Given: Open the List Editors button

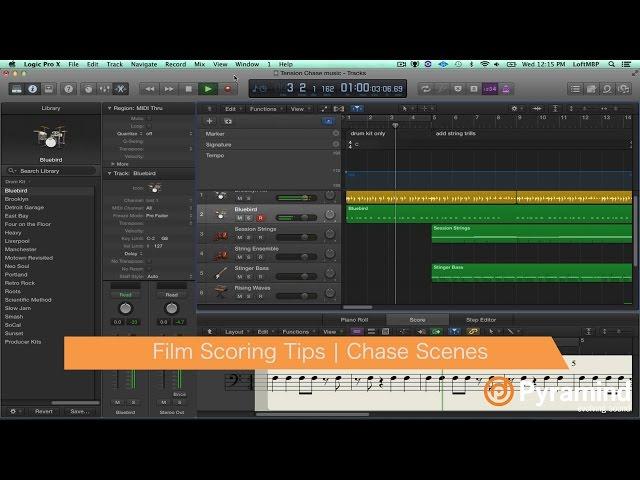Looking at the screenshot, I should 575,89.
